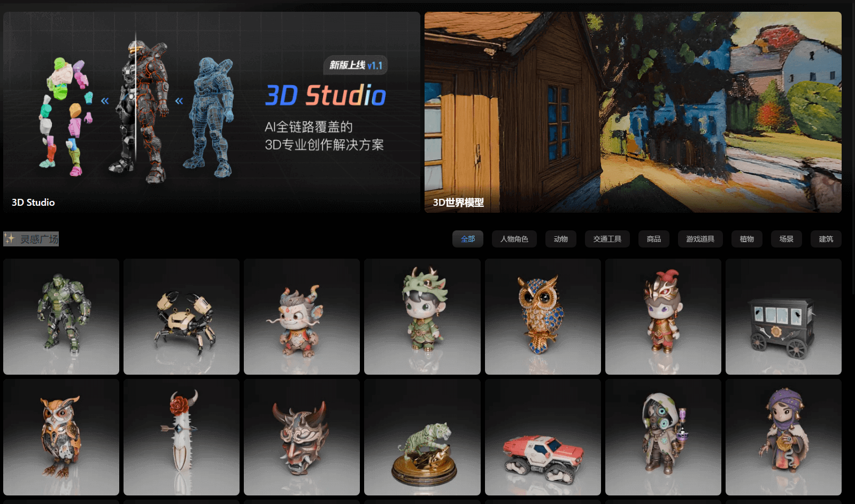Screen dimensions: 855x504
Task: Click the 3D Studio logo title
Action: 326,95
